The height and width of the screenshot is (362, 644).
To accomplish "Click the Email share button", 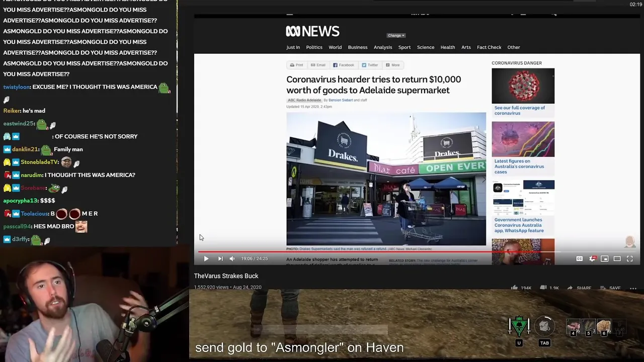I will 318,65.
